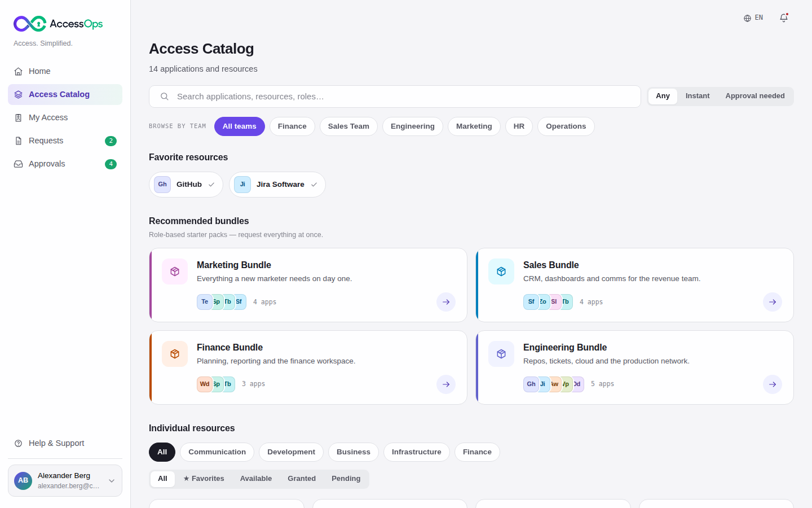Click the My Access badge icon
The height and width of the screenshot is (508, 812).
pos(18,117)
